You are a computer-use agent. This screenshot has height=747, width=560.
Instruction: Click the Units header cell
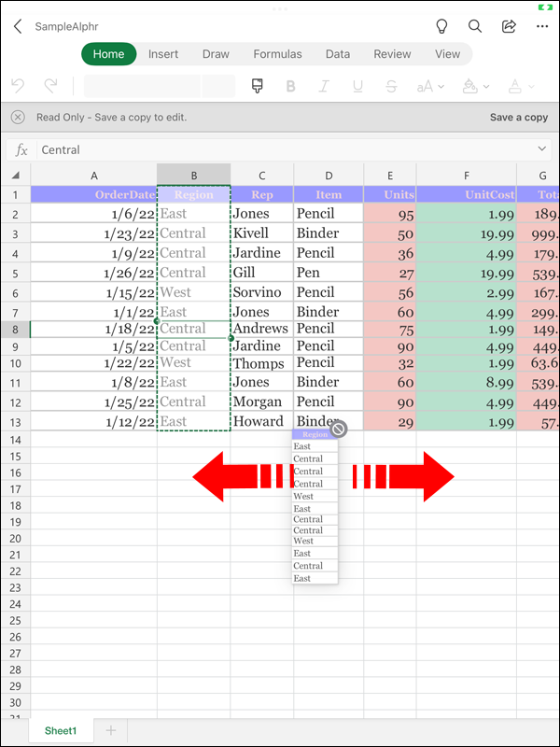pos(390,194)
